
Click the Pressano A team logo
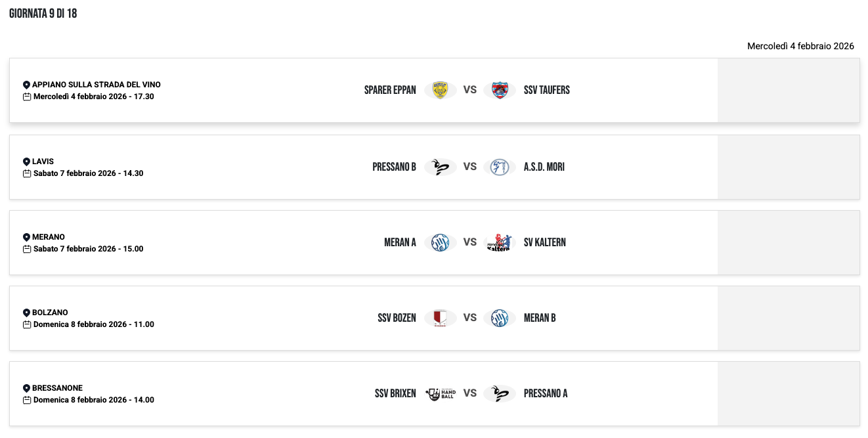500,393
